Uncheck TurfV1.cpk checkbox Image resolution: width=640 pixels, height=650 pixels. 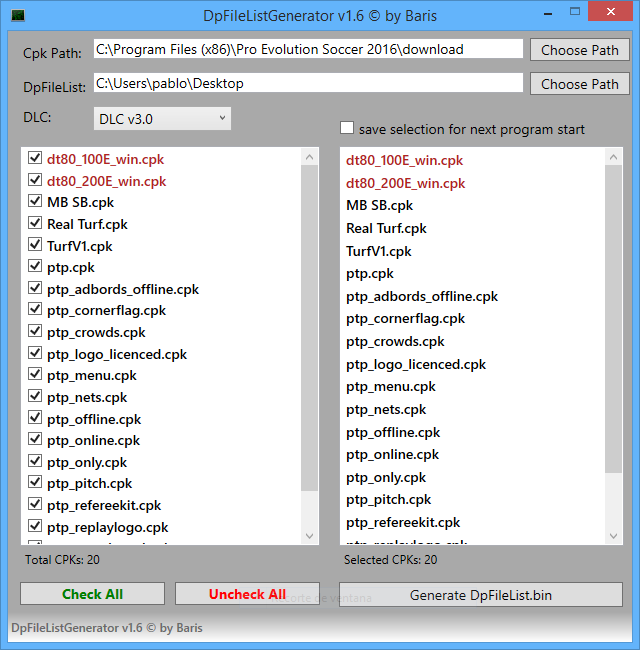point(35,245)
